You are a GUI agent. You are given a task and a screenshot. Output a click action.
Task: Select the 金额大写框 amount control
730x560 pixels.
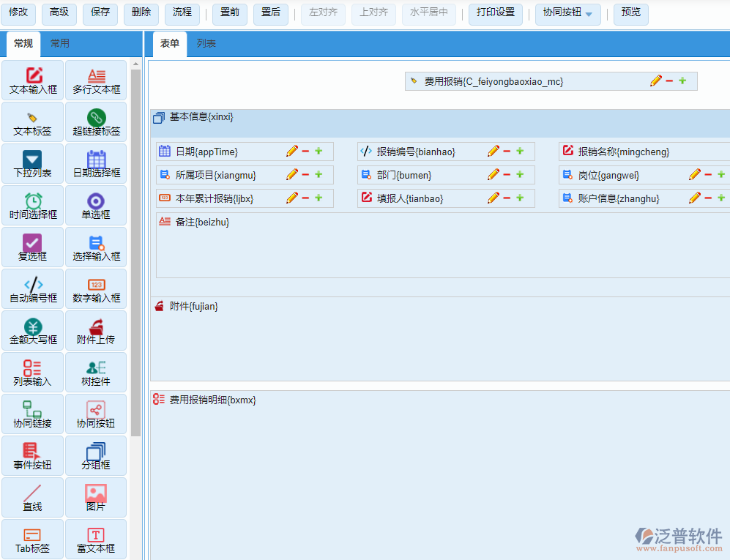point(33,331)
